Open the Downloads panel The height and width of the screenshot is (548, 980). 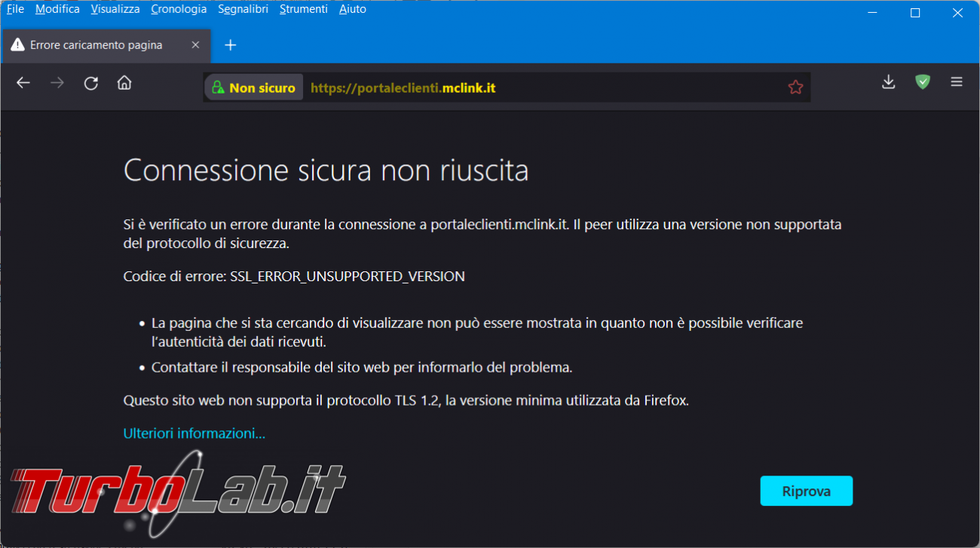(x=889, y=82)
